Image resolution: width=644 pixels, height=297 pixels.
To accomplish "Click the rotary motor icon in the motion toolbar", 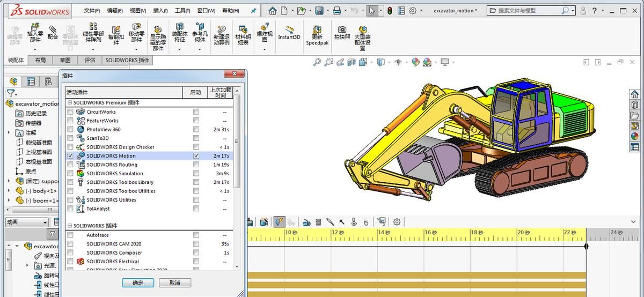I will pyautogui.click(x=306, y=221).
